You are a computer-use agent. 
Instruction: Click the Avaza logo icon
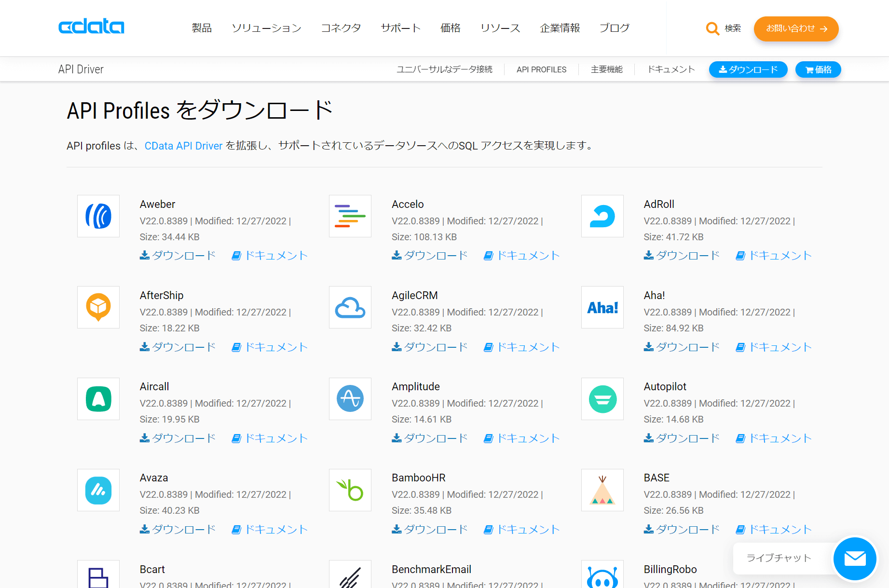(98, 490)
